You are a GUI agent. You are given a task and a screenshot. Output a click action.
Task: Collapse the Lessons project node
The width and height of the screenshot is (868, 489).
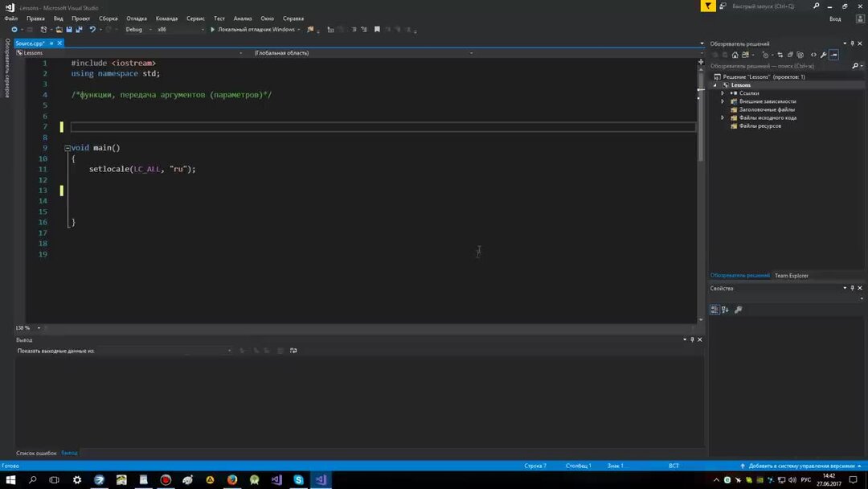pos(714,85)
